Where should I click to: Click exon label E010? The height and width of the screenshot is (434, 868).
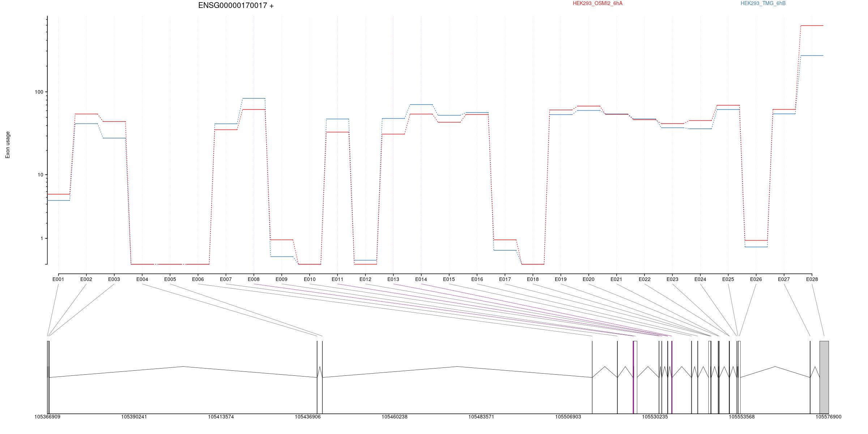(310, 279)
